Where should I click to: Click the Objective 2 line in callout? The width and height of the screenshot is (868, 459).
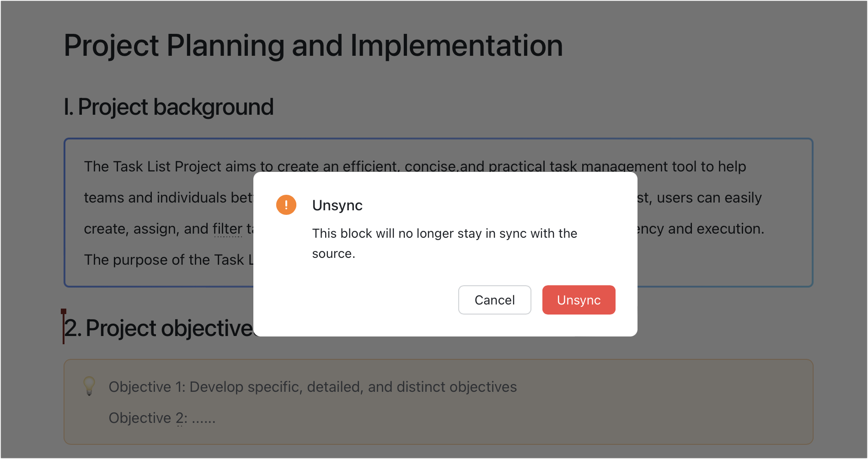pos(162,418)
